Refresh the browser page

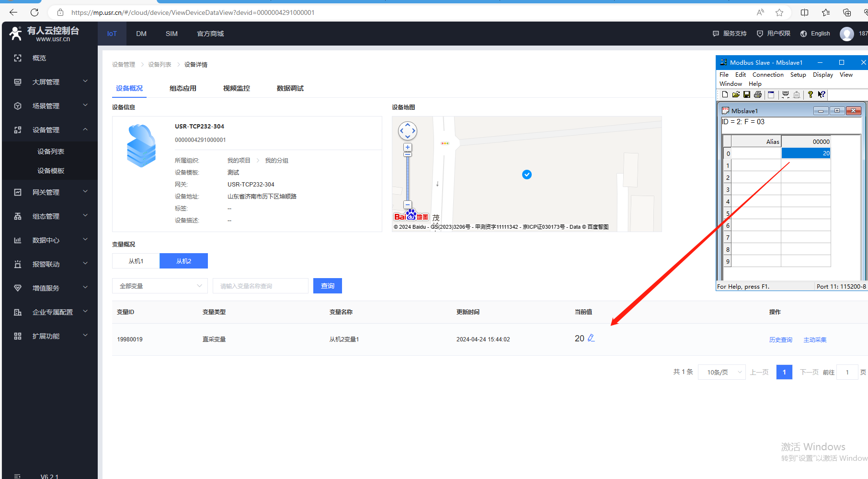[x=34, y=12]
